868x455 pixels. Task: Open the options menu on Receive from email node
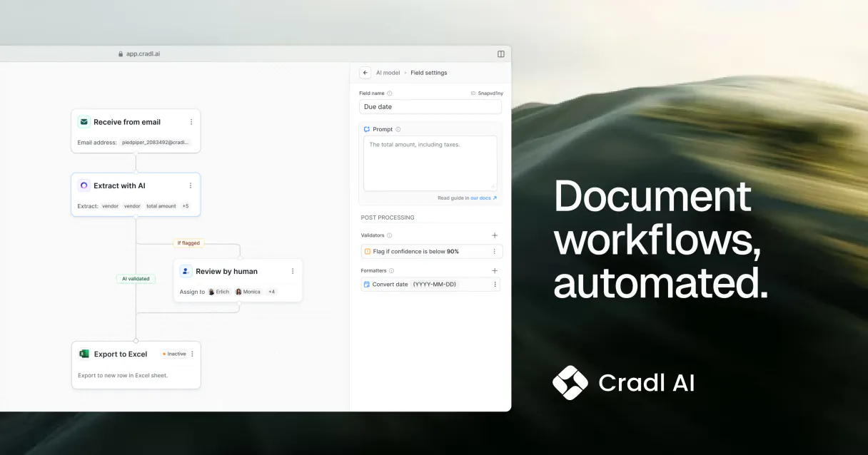tap(191, 121)
